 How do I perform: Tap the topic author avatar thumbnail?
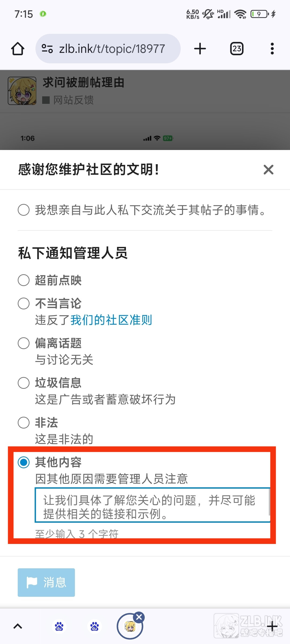tap(22, 91)
